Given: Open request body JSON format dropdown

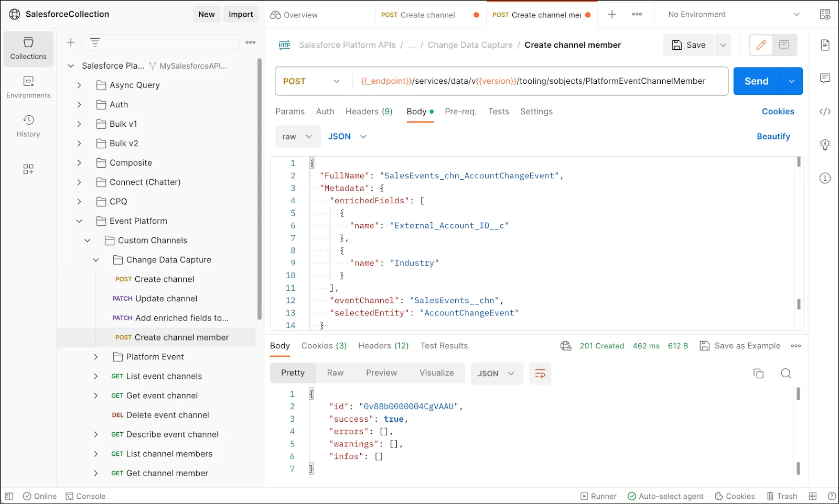Looking at the screenshot, I should (347, 137).
